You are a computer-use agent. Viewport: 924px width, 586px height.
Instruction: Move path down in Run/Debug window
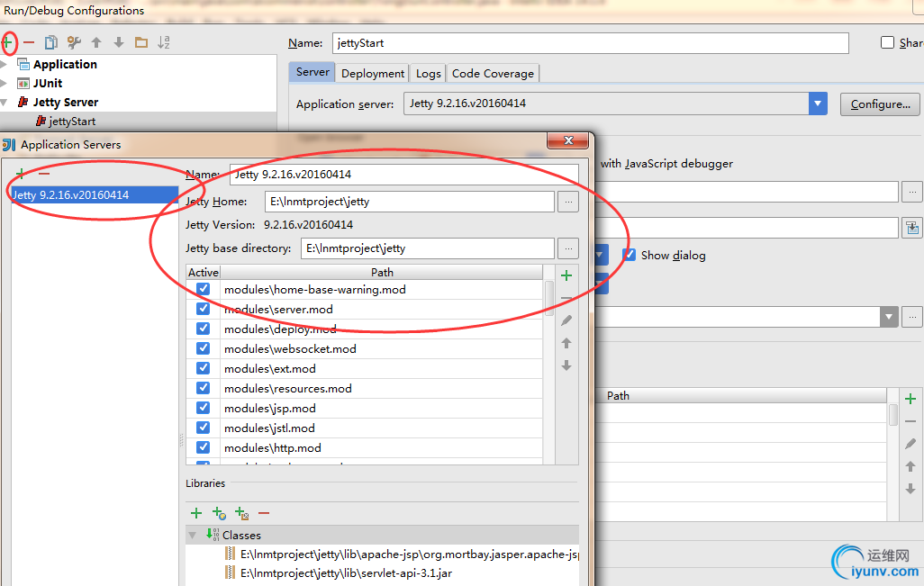coord(910,489)
